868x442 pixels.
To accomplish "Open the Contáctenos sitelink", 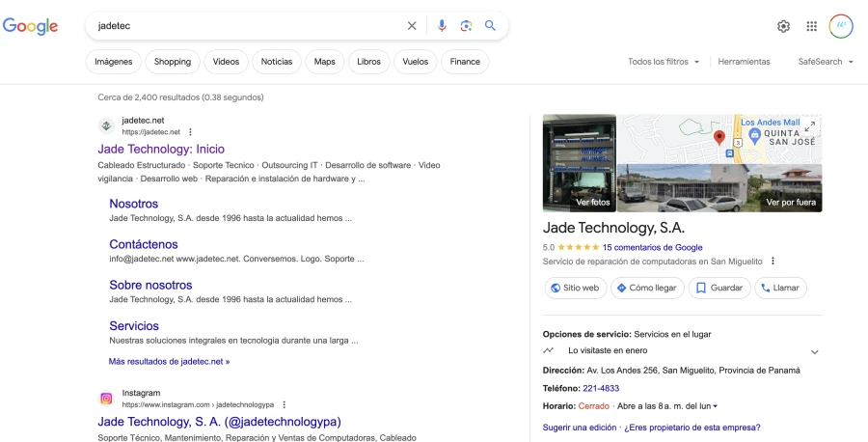I will [144, 244].
